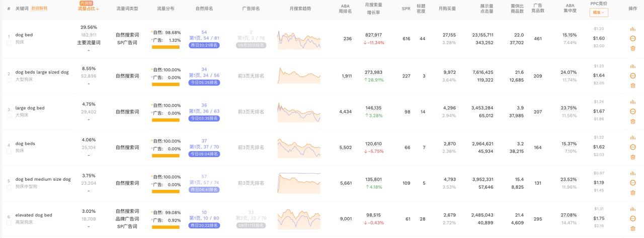The width and height of the screenshot is (644, 238).
Task: Click the growth rate 28.91%
Action: click(x=374, y=80)
